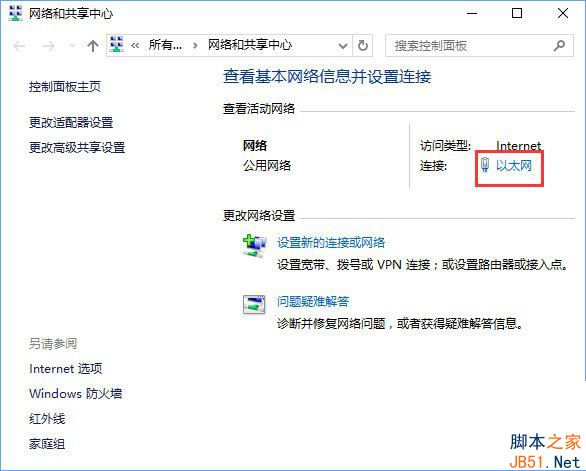
Task: Open the recent locations dropdown arrow
Action: coord(72,46)
